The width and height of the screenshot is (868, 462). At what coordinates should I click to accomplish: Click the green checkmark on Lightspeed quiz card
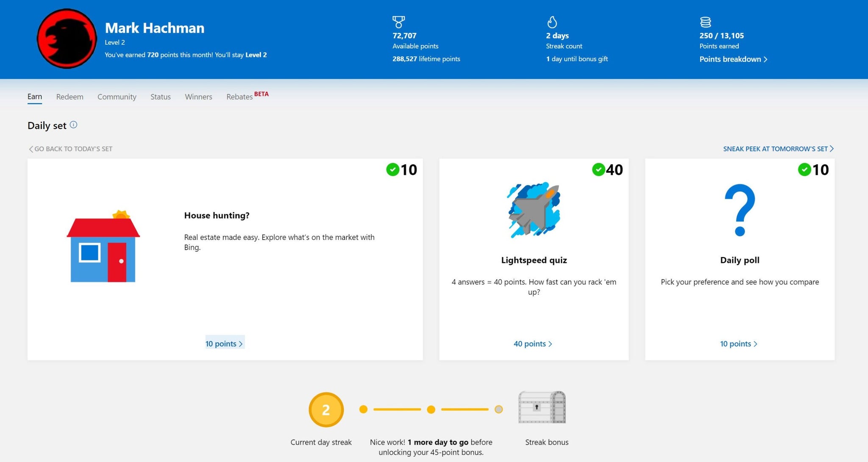(x=598, y=169)
